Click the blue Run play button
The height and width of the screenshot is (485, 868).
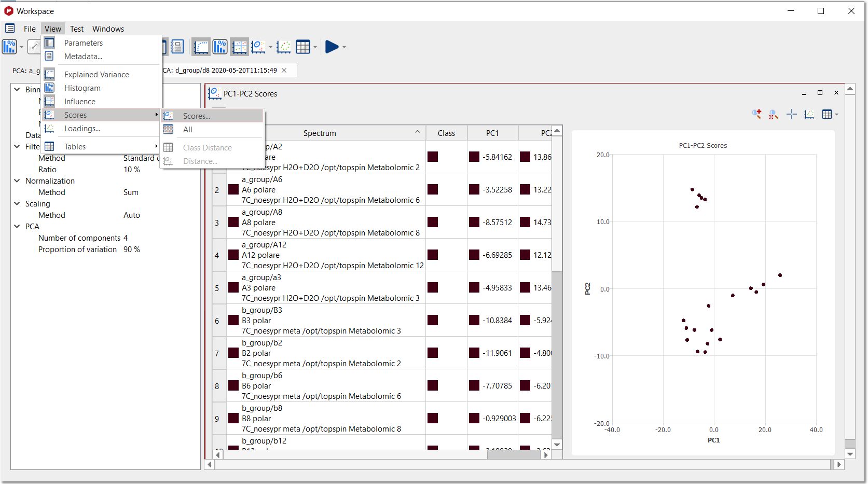point(332,47)
